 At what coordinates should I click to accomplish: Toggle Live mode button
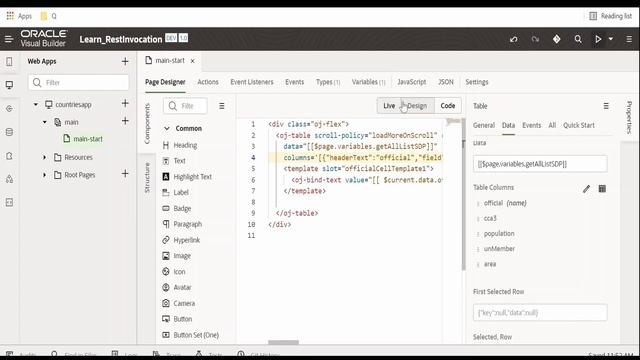tap(389, 106)
